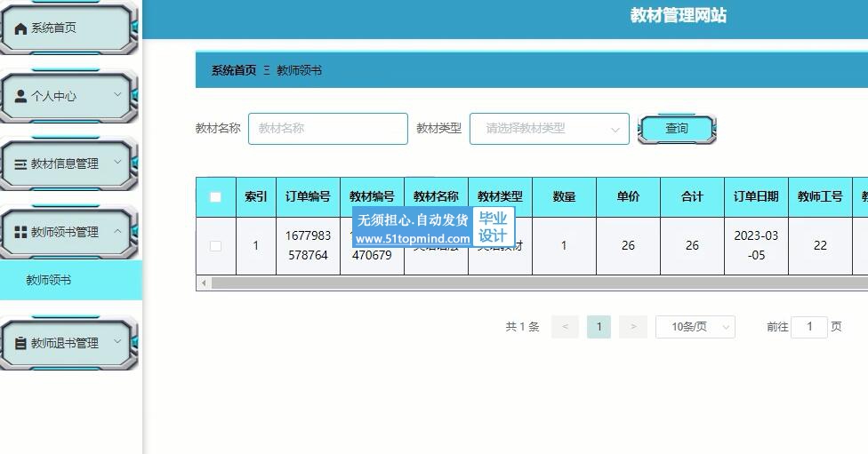Click the 单价 column header
The height and width of the screenshot is (454, 868).
pos(628,197)
